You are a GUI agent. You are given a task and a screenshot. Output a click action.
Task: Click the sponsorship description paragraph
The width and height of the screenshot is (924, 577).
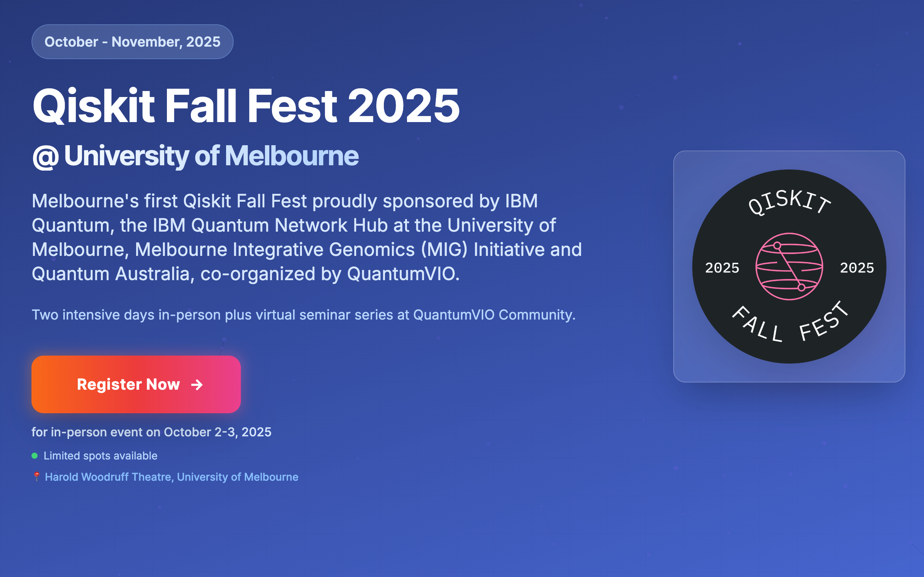click(x=305, y=237)
